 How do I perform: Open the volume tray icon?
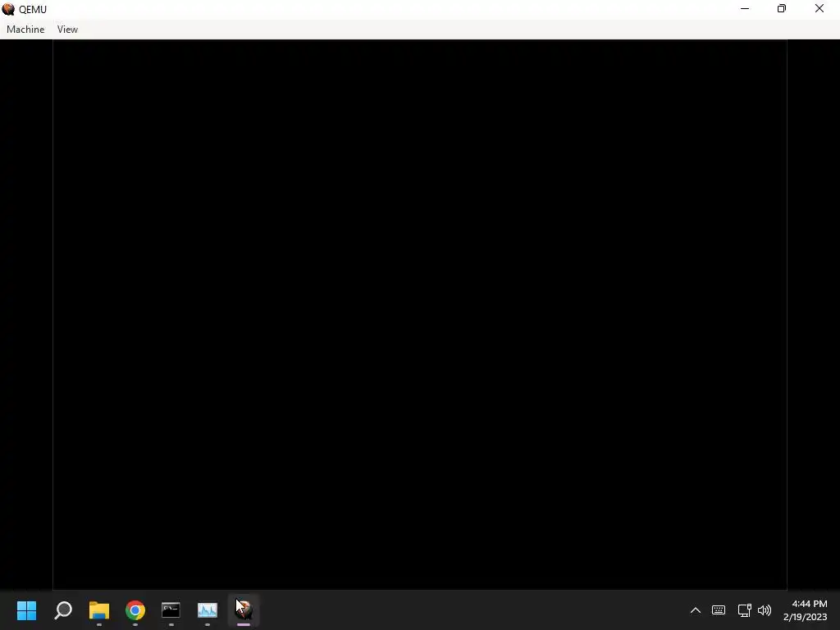(765, 610)
